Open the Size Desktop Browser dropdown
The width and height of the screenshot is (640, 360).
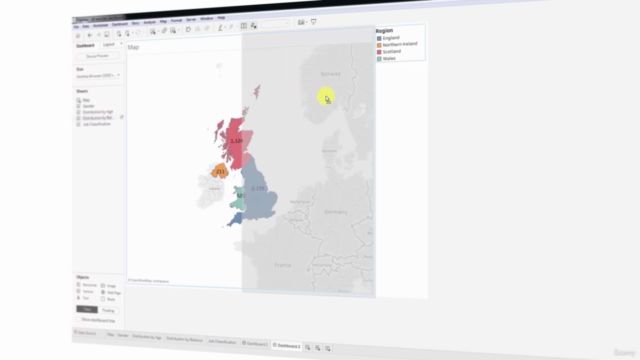98,76
